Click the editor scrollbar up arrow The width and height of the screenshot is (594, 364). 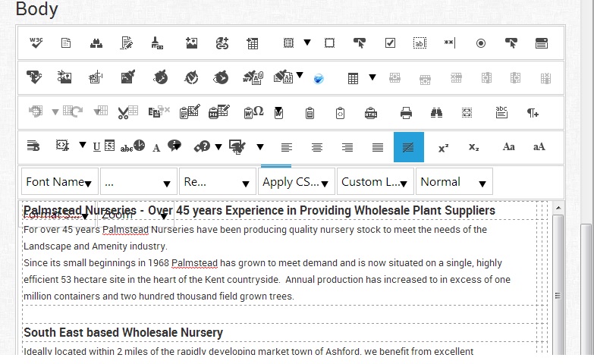pos(558,208)
